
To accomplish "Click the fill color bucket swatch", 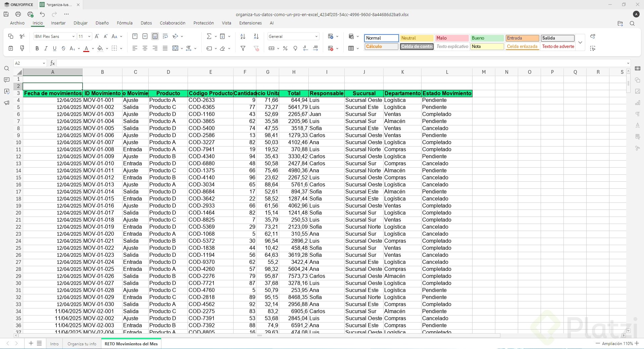I will 100,48.
